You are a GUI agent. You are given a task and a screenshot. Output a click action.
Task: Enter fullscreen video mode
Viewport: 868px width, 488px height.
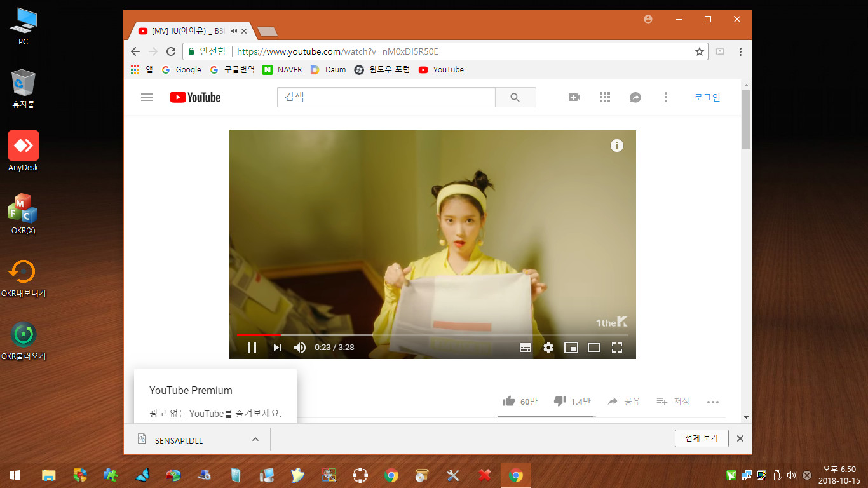tap(617, 348)
